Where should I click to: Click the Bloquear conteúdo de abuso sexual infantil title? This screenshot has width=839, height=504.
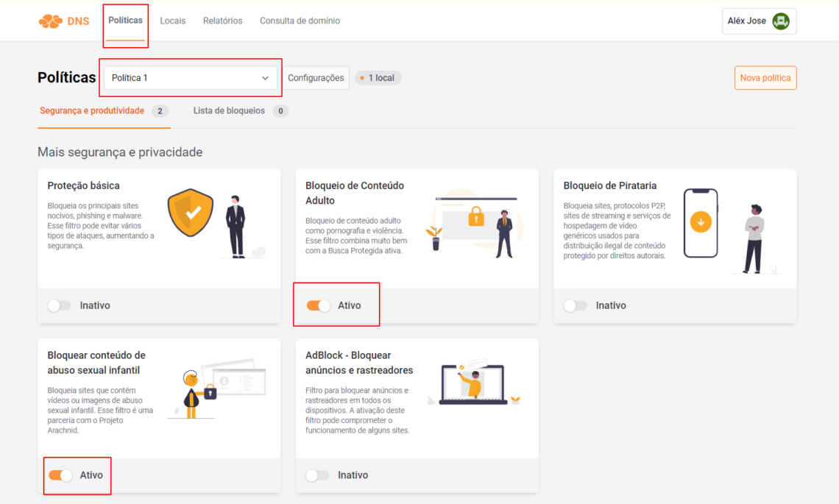(96, 363)
